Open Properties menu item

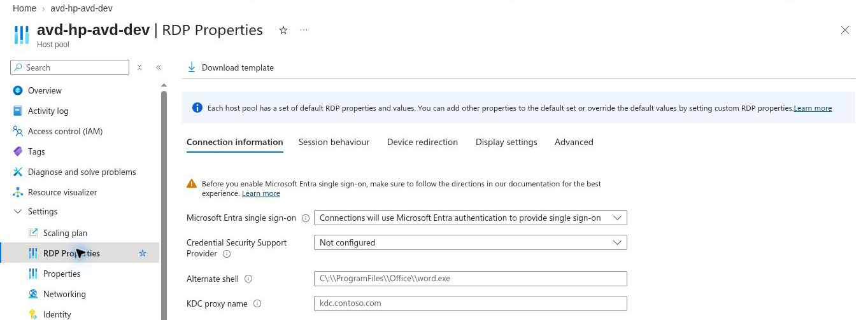tap(62, 274)
